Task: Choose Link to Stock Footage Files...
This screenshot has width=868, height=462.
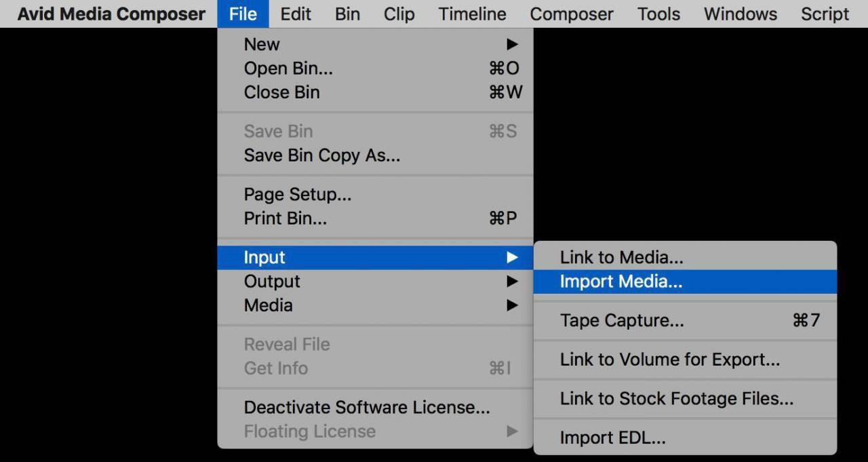Action: click(x=685, y=399)
